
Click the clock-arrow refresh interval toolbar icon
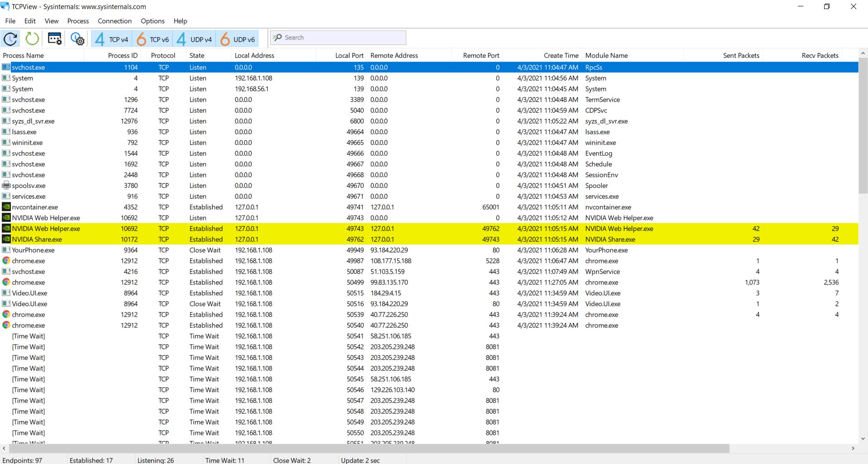[10, 39]
